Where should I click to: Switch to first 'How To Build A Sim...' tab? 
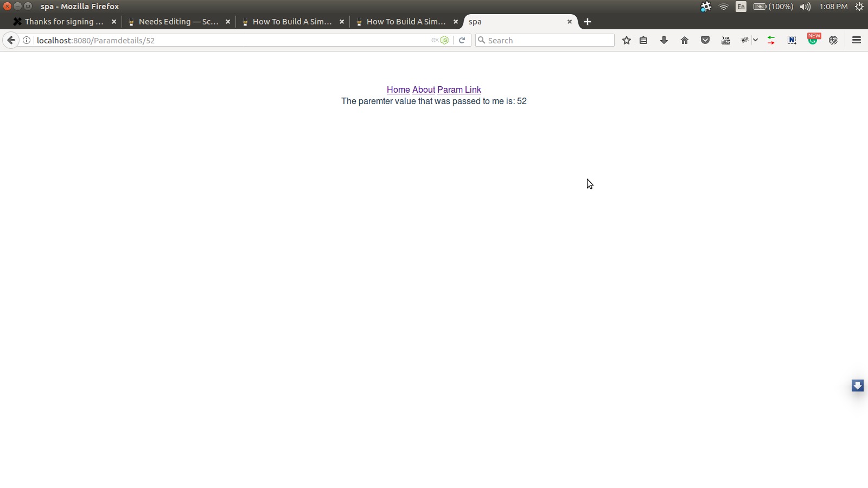[x=292, y=22]
